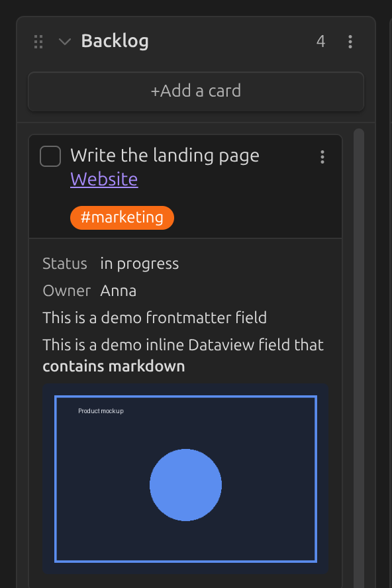Click the Backlog lane title

(115, 41)
